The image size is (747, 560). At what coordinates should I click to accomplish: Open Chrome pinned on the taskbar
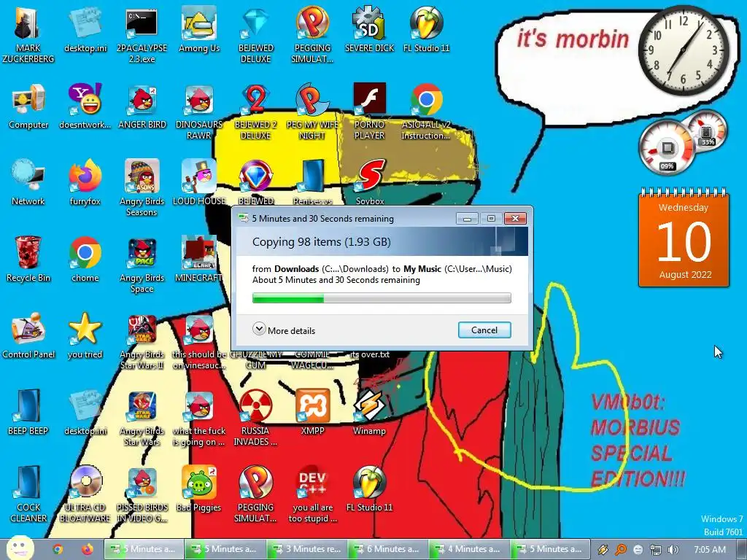pyautogui.click(x=58, y=549)
